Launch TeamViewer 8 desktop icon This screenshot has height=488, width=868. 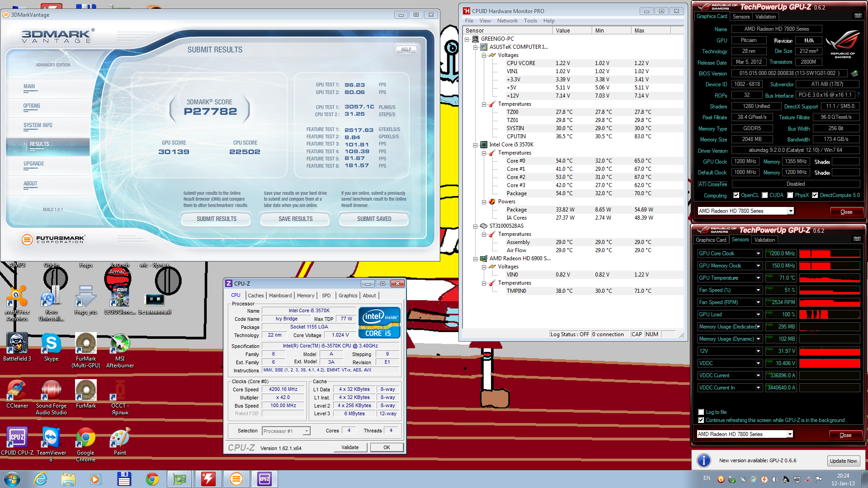coord(51,444)
